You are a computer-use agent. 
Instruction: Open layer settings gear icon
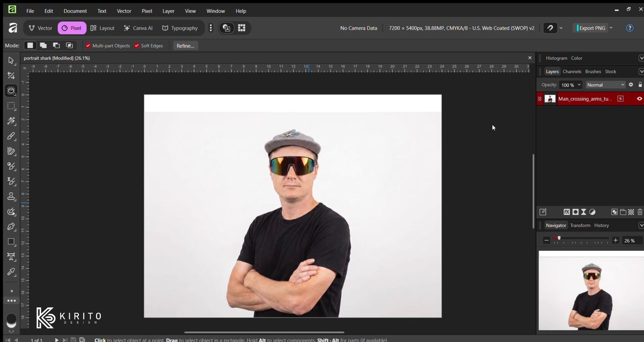pos(631,85)
